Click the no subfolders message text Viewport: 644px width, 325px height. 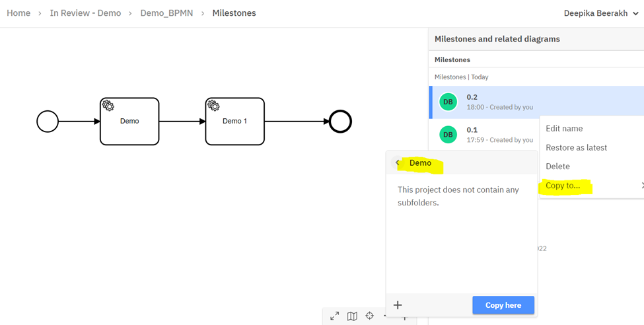[458, 196]
